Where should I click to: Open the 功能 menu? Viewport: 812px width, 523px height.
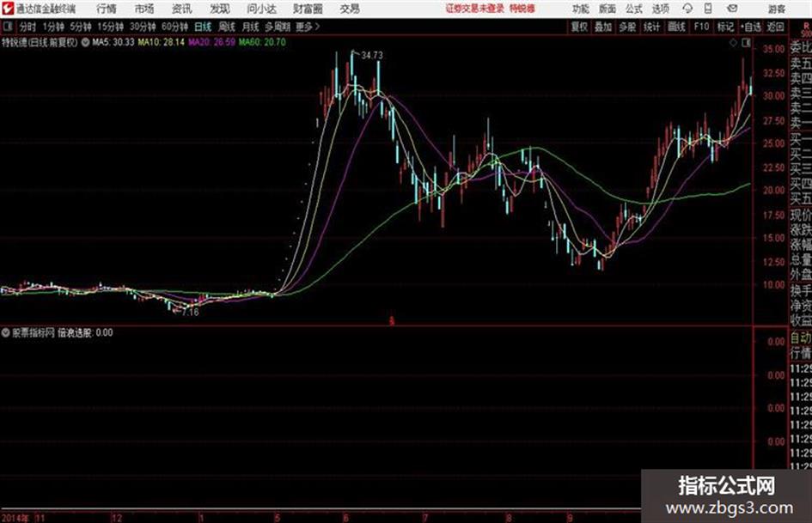pos(581,9)
